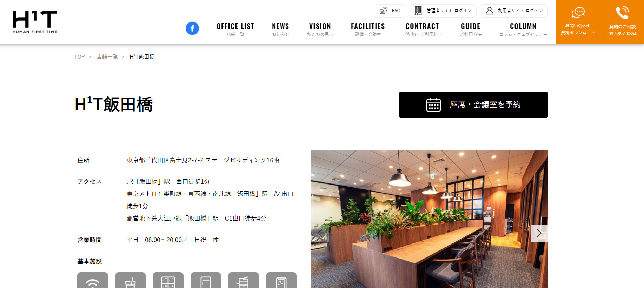Show previous photo with left arrow
The height and width of the screenshot is (288, 644).
320,233
